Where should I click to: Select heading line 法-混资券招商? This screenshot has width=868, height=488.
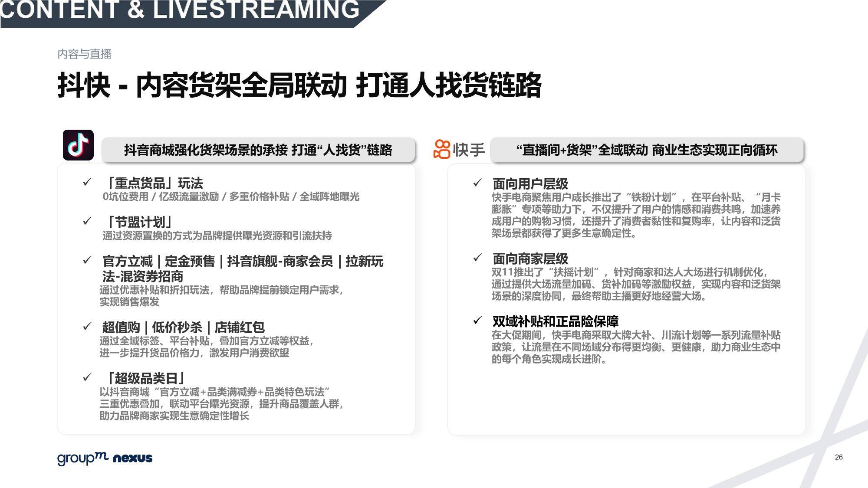point(143,277)
